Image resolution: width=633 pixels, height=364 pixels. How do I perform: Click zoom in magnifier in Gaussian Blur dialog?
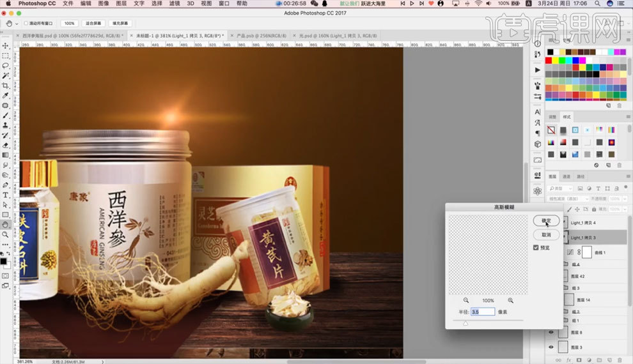(511, 300)
